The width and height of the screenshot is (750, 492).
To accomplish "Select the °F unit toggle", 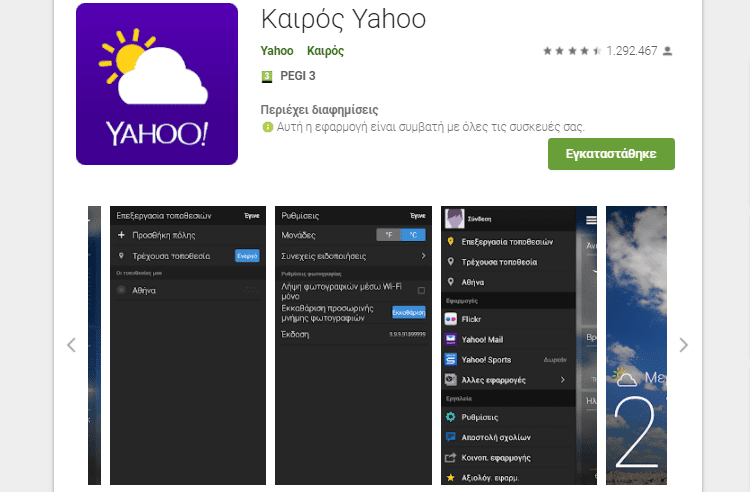I will click(x=389, y=235).
